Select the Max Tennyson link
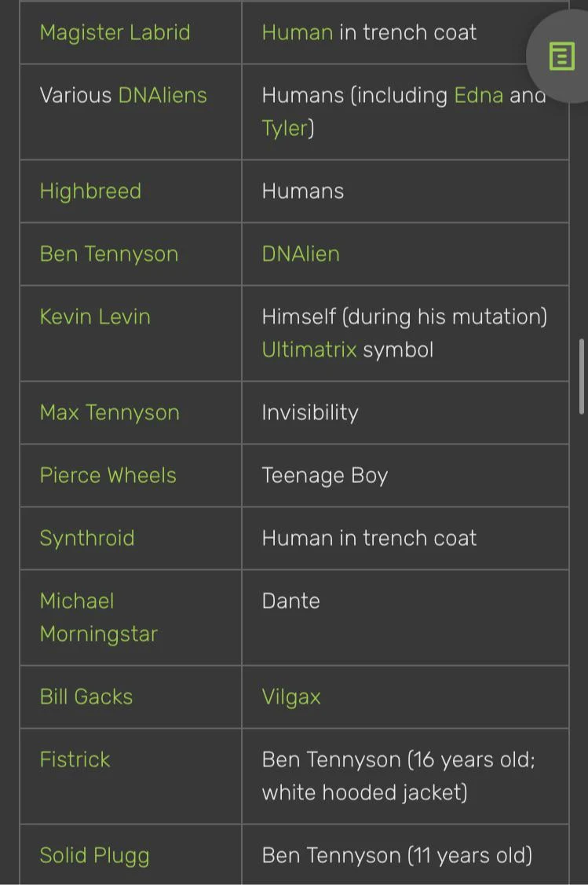 tap(110, 412)
